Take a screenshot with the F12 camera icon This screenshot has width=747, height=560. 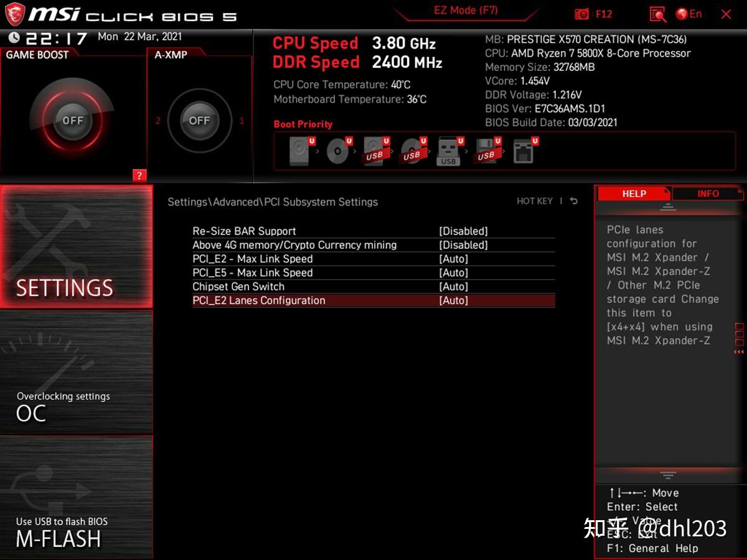coord(582,14)
